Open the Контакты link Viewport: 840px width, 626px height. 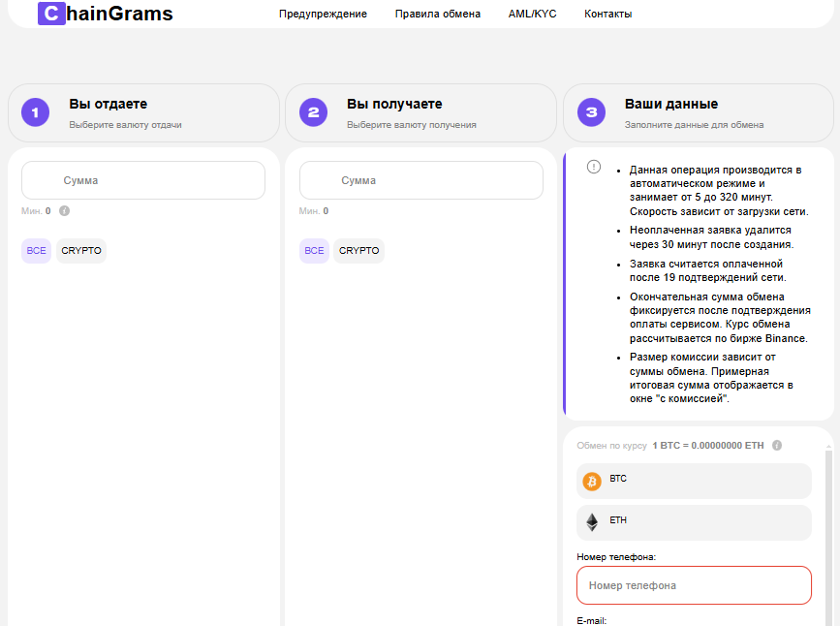(x=608, y=14)
